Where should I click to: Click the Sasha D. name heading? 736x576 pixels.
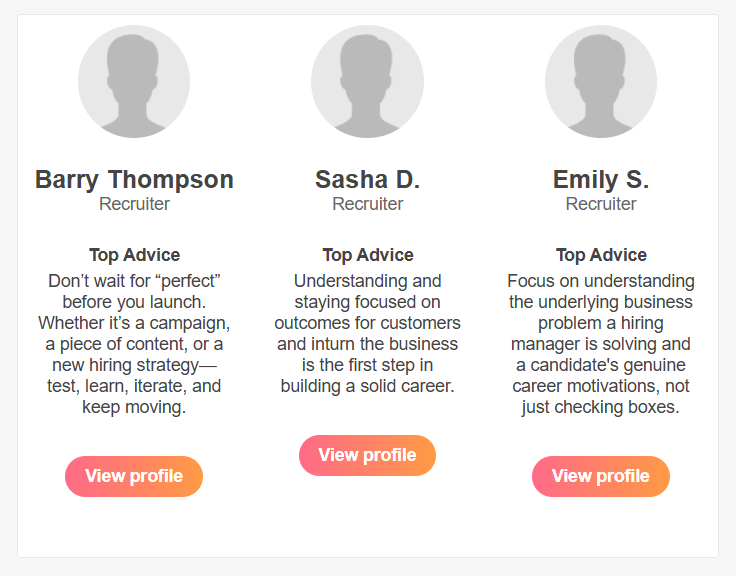(x=367, y=180)
